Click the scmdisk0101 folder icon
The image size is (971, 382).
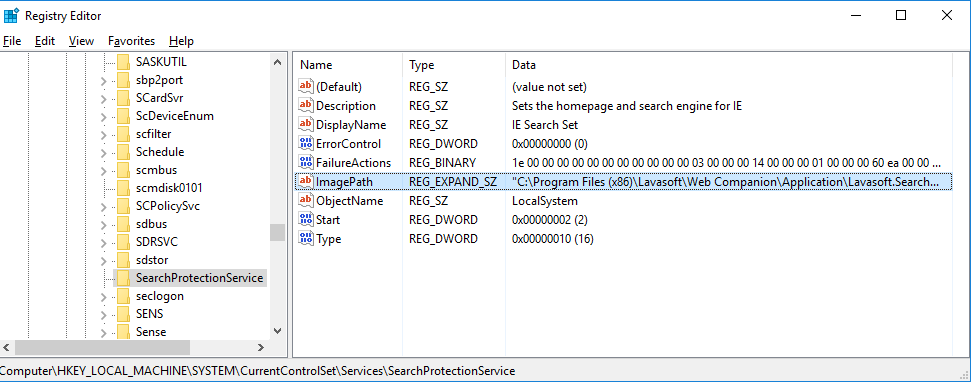[123, 188]
